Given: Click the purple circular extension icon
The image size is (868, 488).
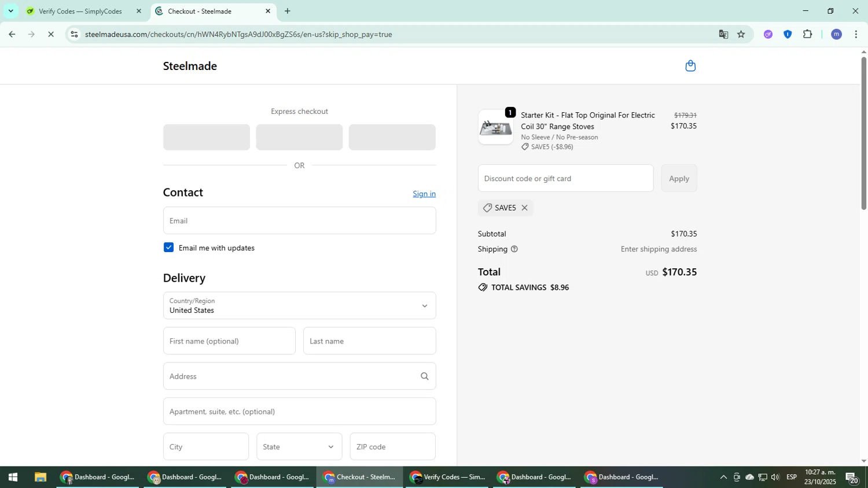Looking at the screenshot, I should [768, 35].
